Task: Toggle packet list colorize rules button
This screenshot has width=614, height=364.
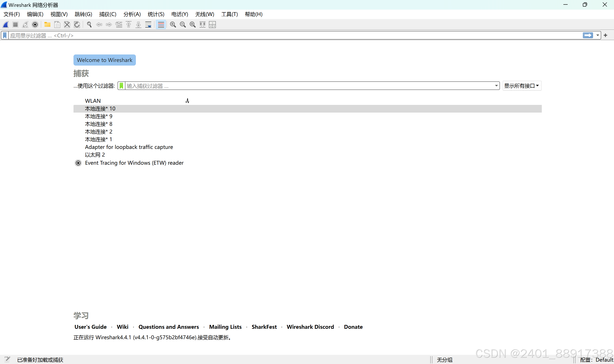Action: [x=161, y=25]
